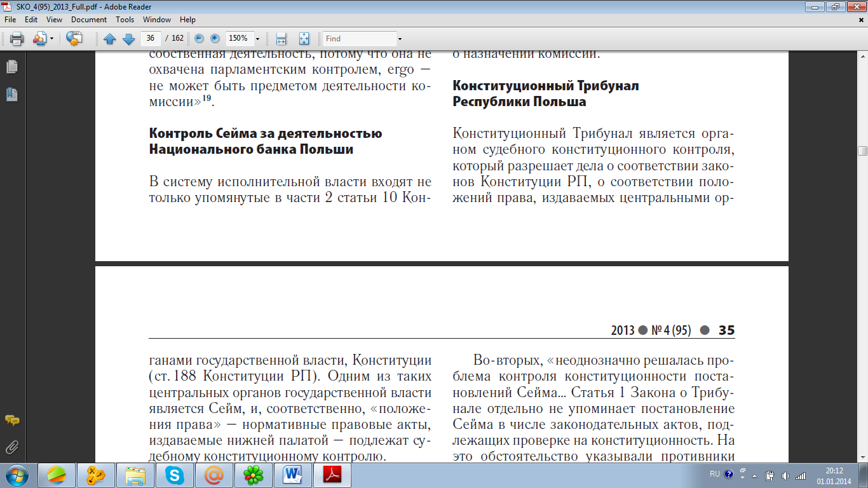
Task: Click the help question-mark tray icon
Action: coord(728,474)
